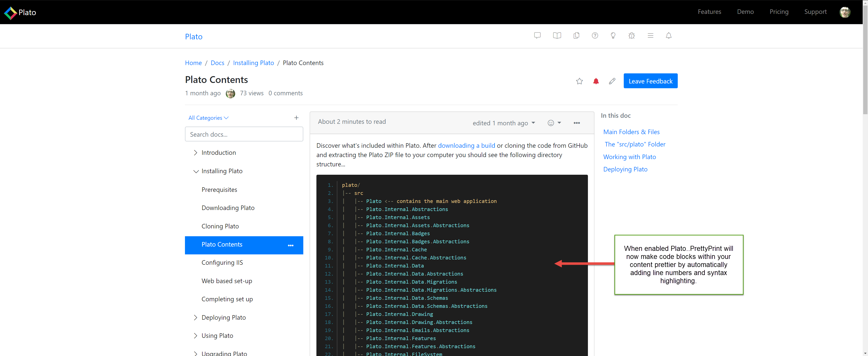The height and width of the screenshot is (356, 868).
Task: Open the hamburger menu icon in the toolbar
Action: (650, 35)
